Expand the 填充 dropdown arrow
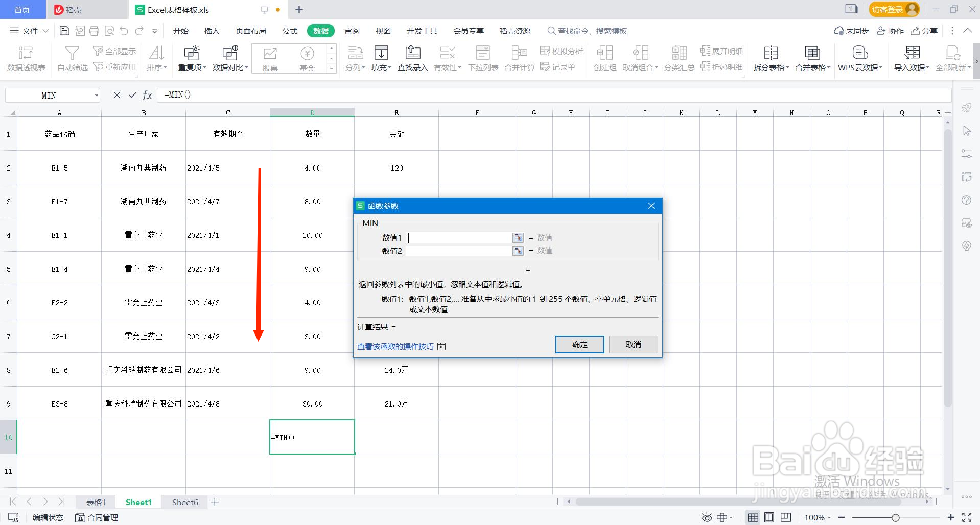The image size is (980, 525). pyautogui.click(x=390, y=67)
